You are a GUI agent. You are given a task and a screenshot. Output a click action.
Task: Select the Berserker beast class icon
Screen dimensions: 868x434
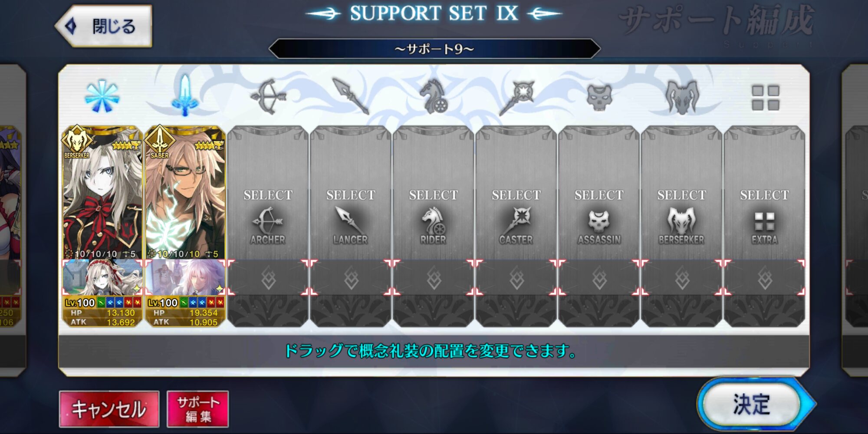[682, 97]
